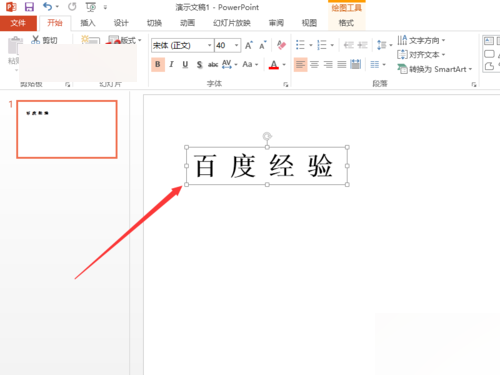Open the 动画 Animations tab
This screenshot has width=500, height=375.
[x=187, y=23]
